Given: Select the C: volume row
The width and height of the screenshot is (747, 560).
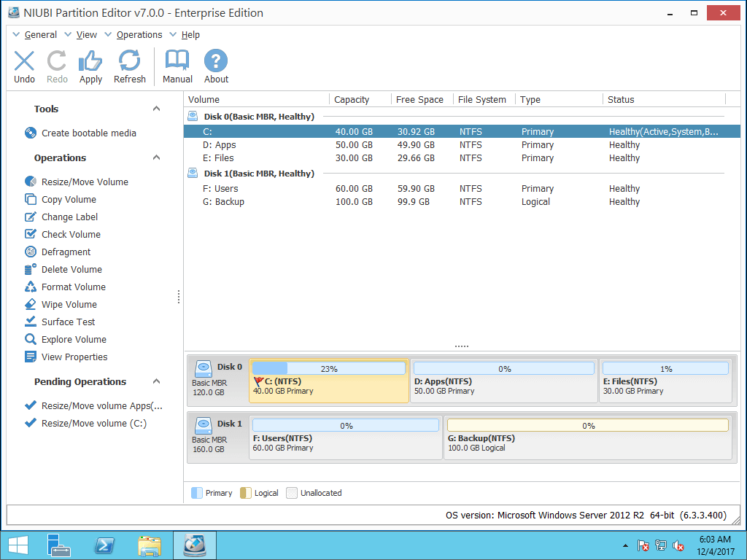Looking at the screenshot, I should click(x=462, y=131).
